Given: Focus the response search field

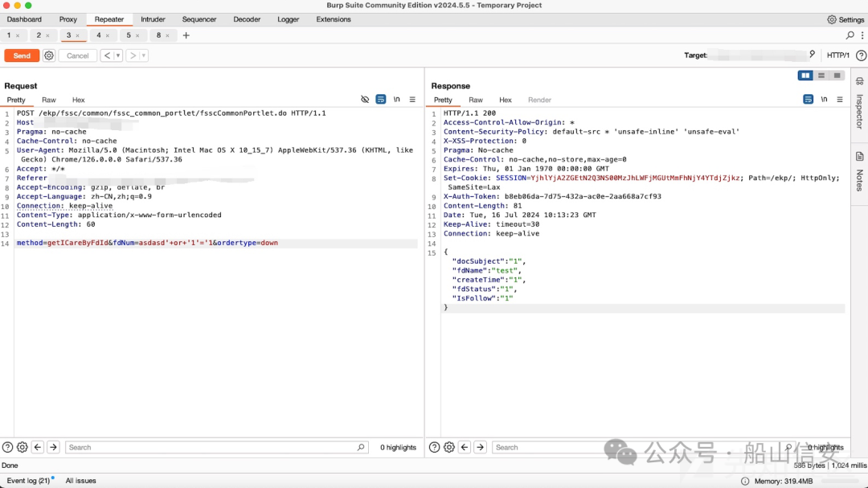Looking at the screenshot, I should pos(644,447).
